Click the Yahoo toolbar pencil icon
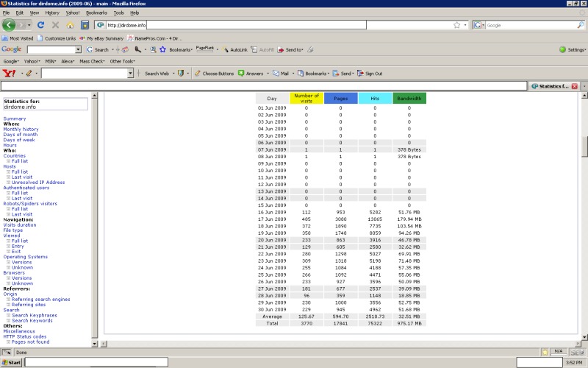The height and width of the screenshot is (368, 588). [x=29, y=73]
